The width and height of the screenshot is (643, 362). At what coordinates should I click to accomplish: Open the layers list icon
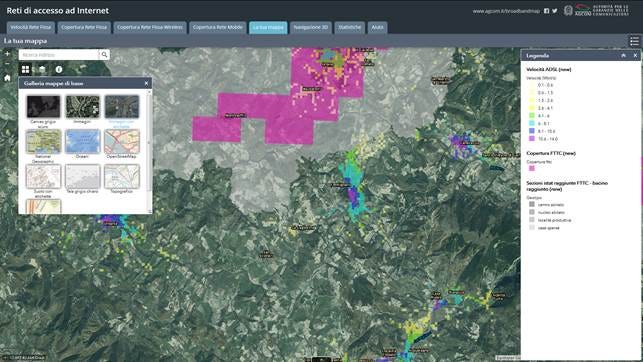point(42,69)
